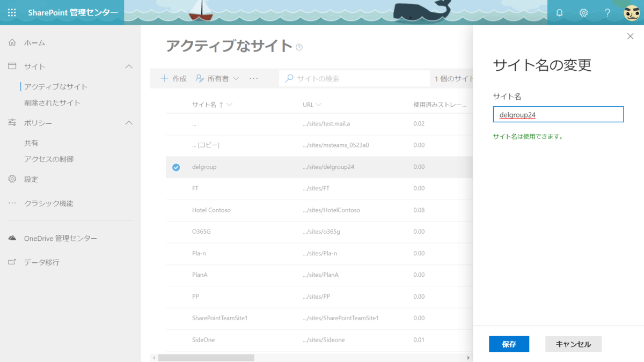The width and height of the screenshot is (644, 362).
Task: Click the 作成 button
Action: [173, 78]
